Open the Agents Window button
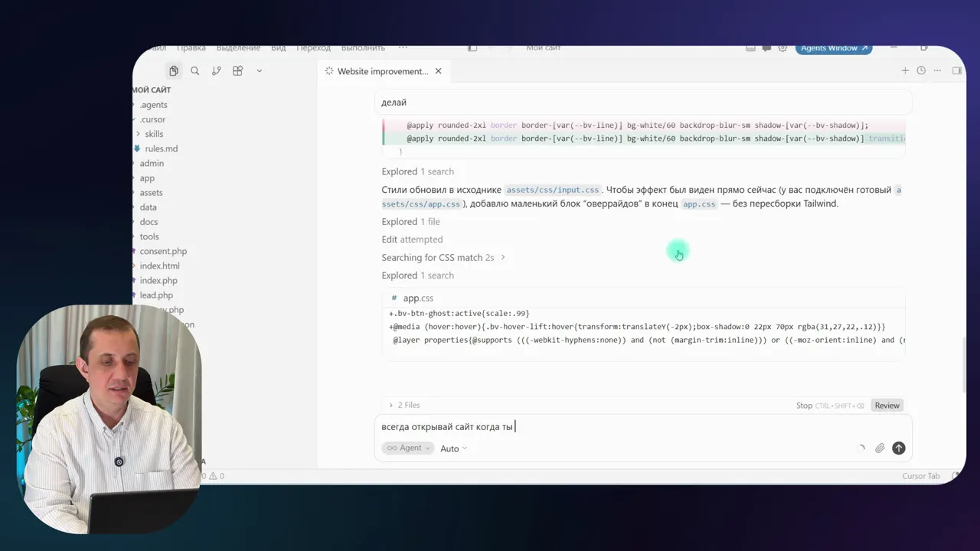This screenshot has height=551, width=980. pyautogui.click(x=834, y=48)
